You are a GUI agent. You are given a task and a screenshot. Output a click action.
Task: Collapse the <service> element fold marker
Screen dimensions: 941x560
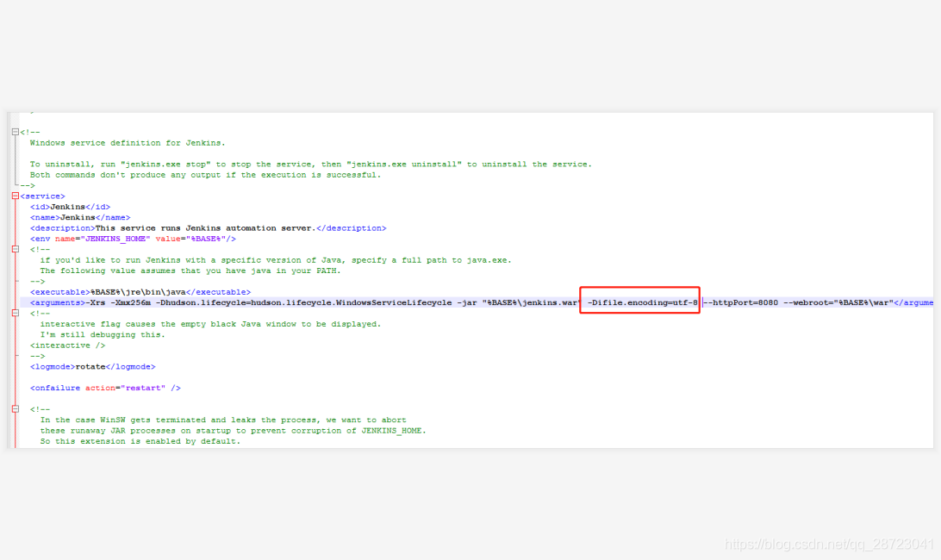point(15,196)
